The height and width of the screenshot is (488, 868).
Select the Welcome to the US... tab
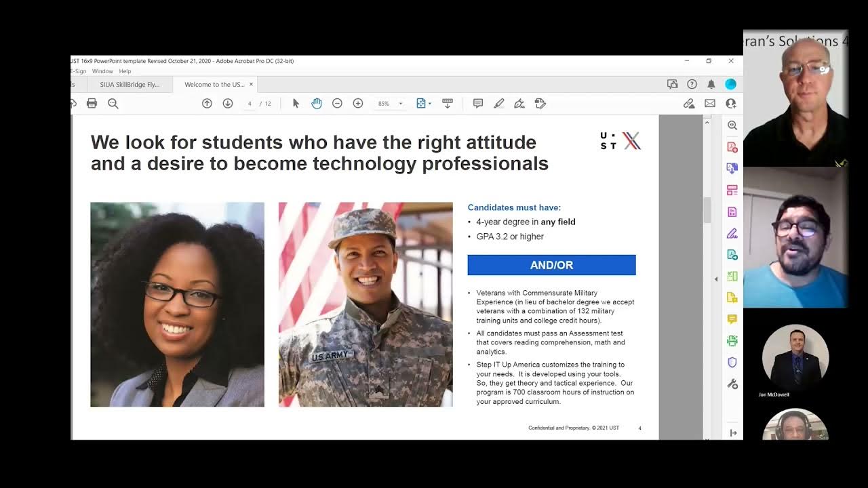tap(214, 85)
